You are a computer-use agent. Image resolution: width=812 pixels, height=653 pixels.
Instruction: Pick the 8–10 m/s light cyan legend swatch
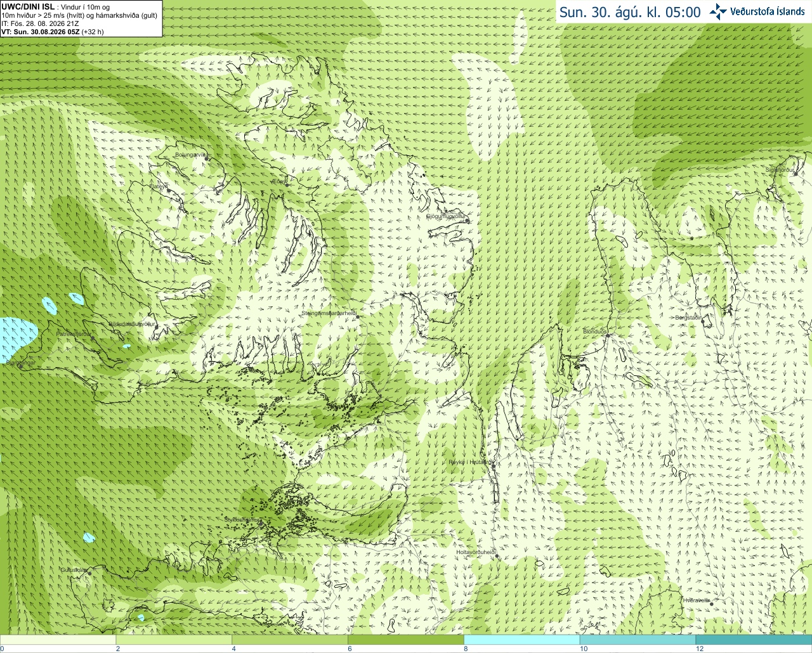pyautogui.click(x=521, y=640)
